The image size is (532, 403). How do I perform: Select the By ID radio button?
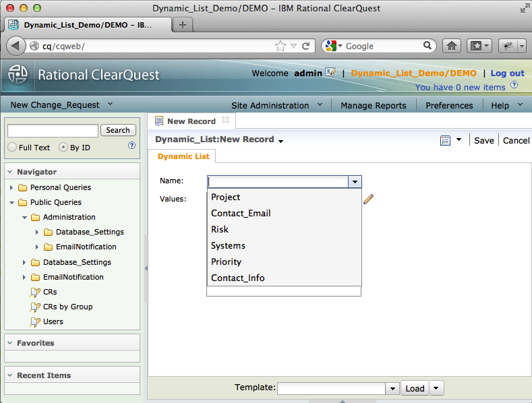pyautogui.click(x=63, y=147)
